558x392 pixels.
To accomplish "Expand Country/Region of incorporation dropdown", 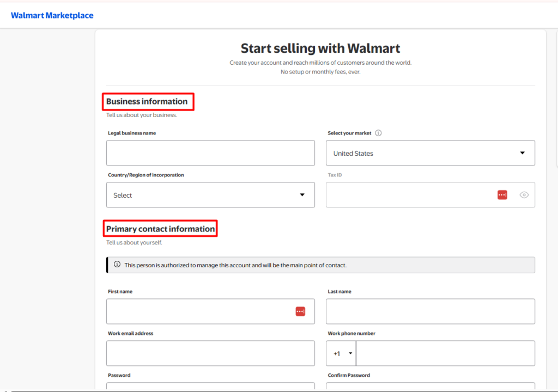I will 210,195.
